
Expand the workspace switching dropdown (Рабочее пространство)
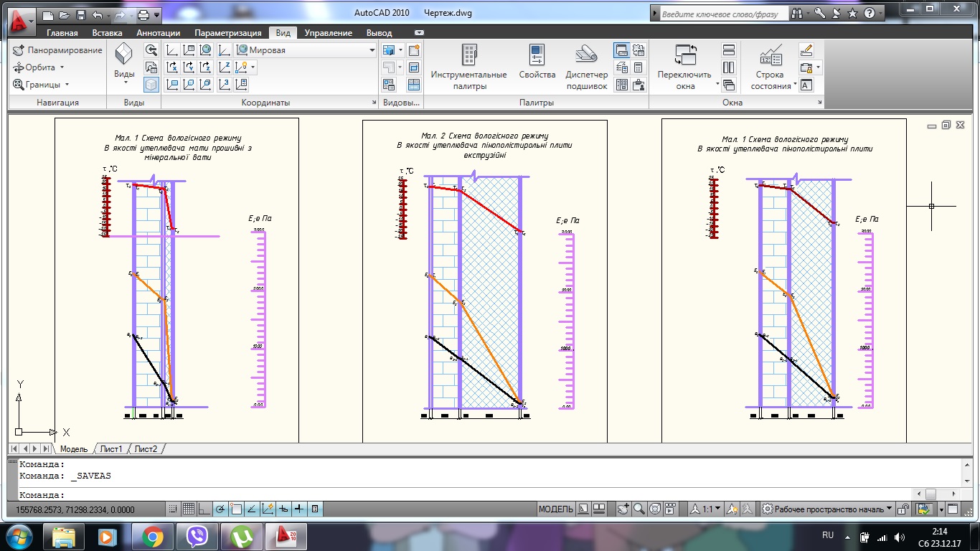pos(889,509)
